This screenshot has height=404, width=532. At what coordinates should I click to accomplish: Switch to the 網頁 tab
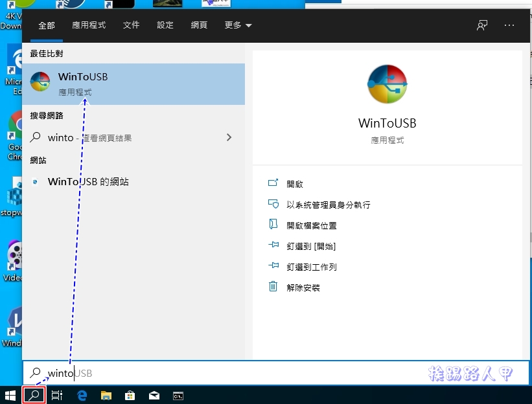[x=199, y=25]
